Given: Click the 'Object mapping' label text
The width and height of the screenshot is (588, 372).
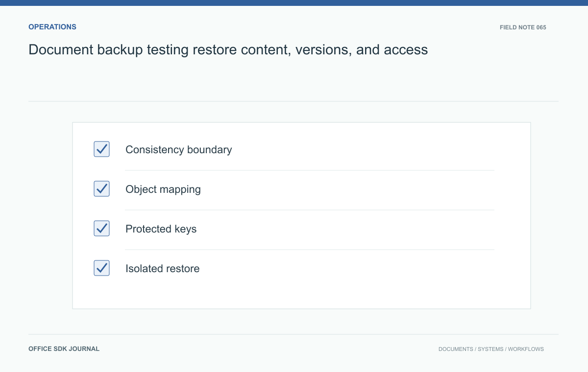Looking at the screenshot, I should click(163, 189).
